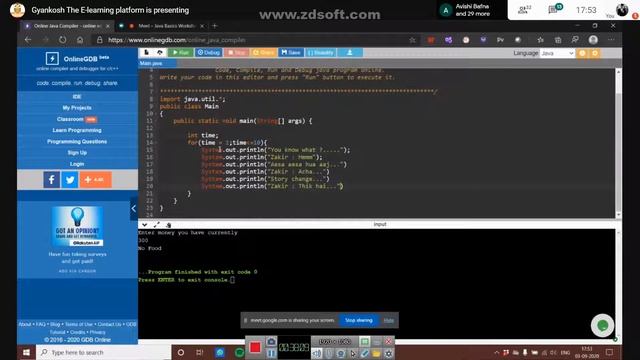The image size is (640, 360).
Task: Refresh the page using the reload icon
Action: click(62, 40)
